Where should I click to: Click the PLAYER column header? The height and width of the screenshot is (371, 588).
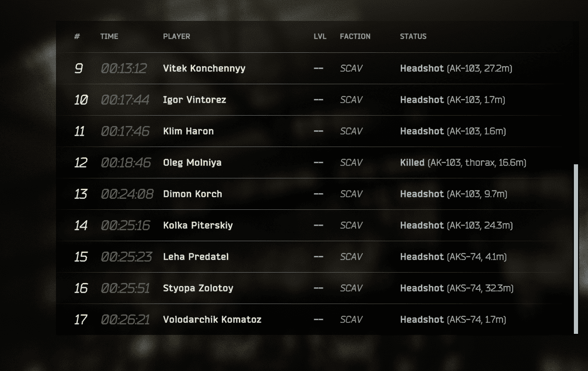pos(176,37)
